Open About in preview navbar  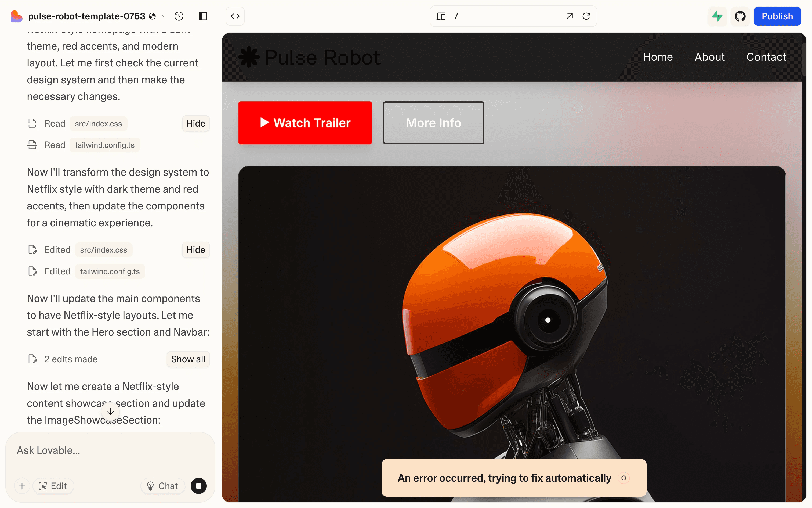710,57
